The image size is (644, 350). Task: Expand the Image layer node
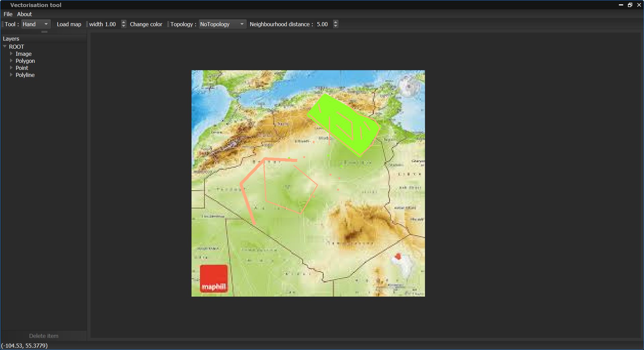(11, 53)
